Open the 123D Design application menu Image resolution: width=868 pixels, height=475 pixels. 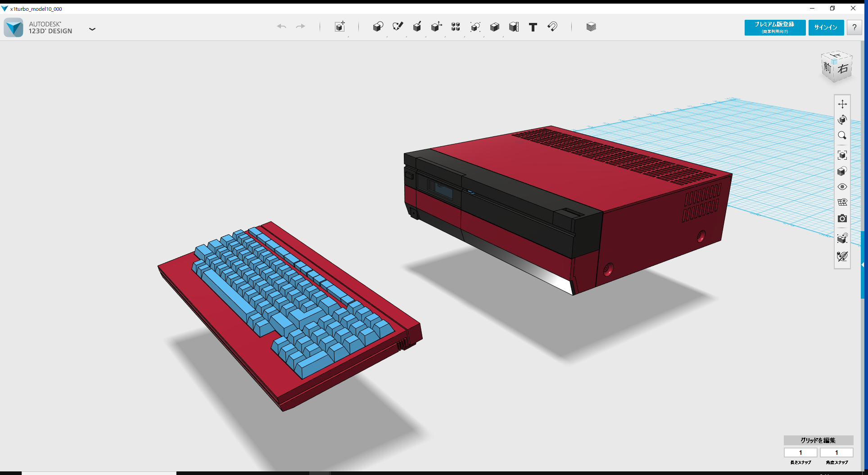92,29
